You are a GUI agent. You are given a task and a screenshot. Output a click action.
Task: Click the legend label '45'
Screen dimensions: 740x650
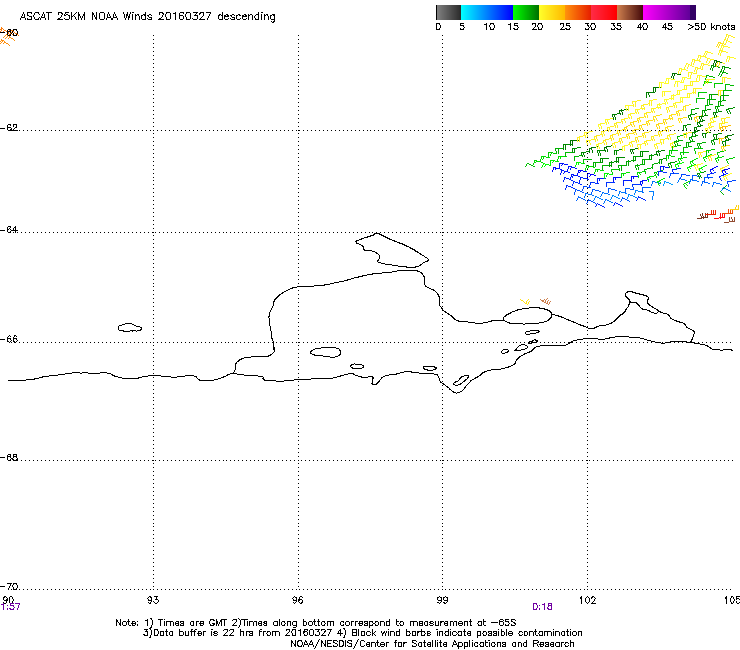tap(667, 27)
